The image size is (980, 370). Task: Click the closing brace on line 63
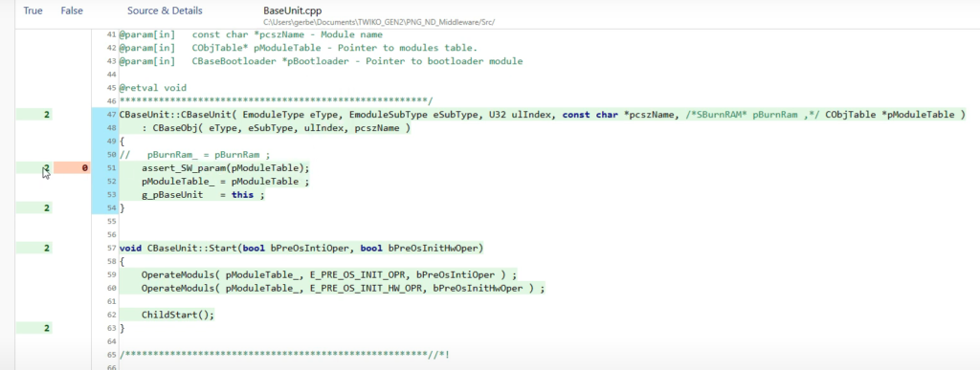tap(122, 328)
